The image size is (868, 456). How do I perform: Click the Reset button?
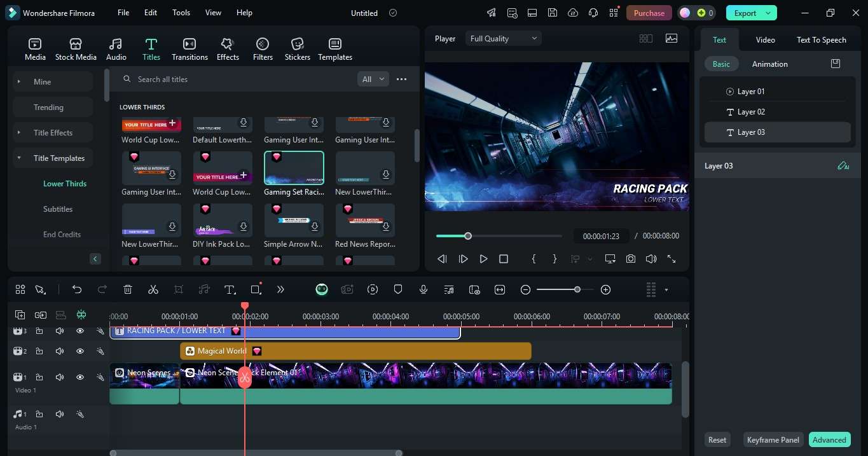(717, 439)
